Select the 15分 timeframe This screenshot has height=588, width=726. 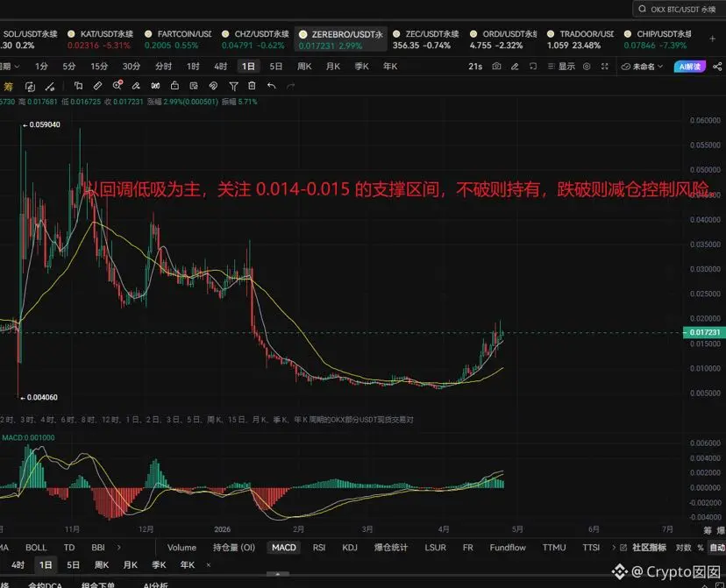click(x=99, y=66)
